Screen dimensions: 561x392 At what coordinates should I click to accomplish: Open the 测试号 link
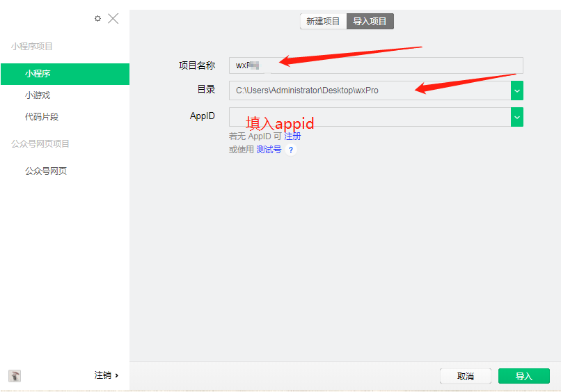coord(269,150)
